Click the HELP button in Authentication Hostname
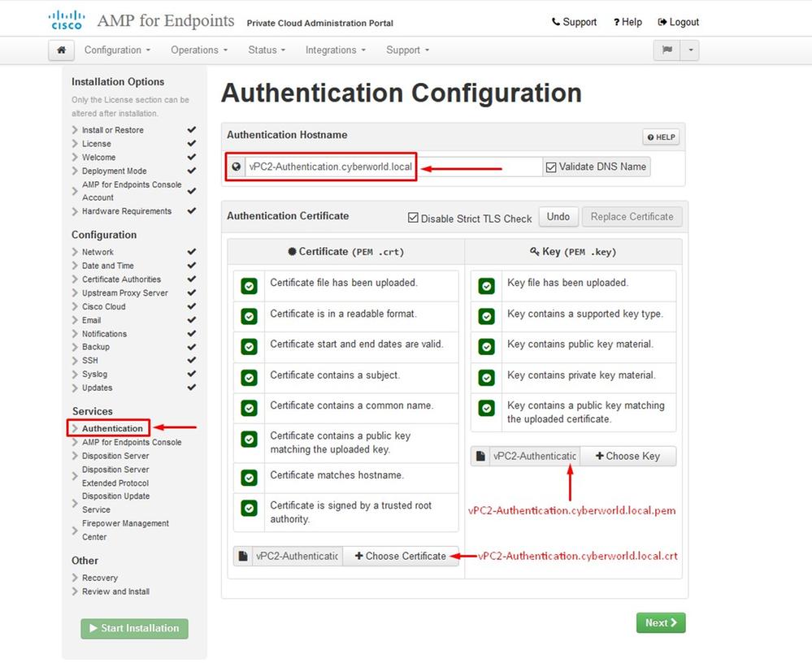Image resolution: width=812 pixels, height=663 pixels. click(662, 137)
